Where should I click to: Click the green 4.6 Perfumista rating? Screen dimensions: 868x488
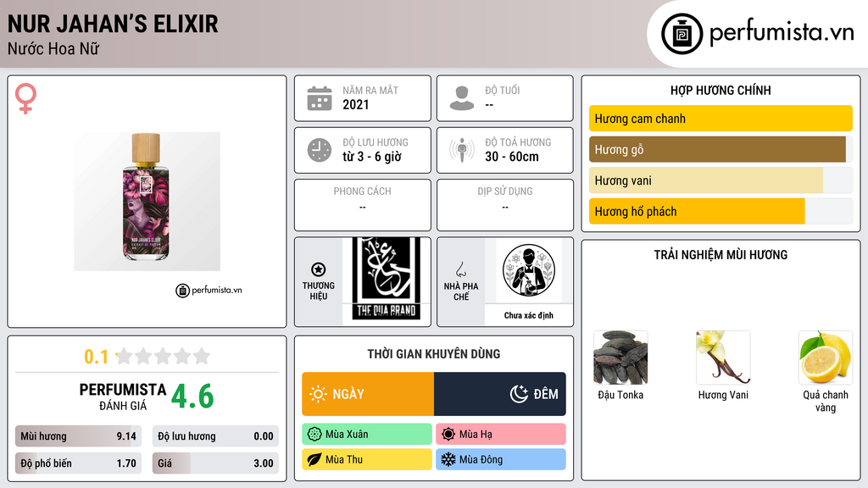(192, 396)
